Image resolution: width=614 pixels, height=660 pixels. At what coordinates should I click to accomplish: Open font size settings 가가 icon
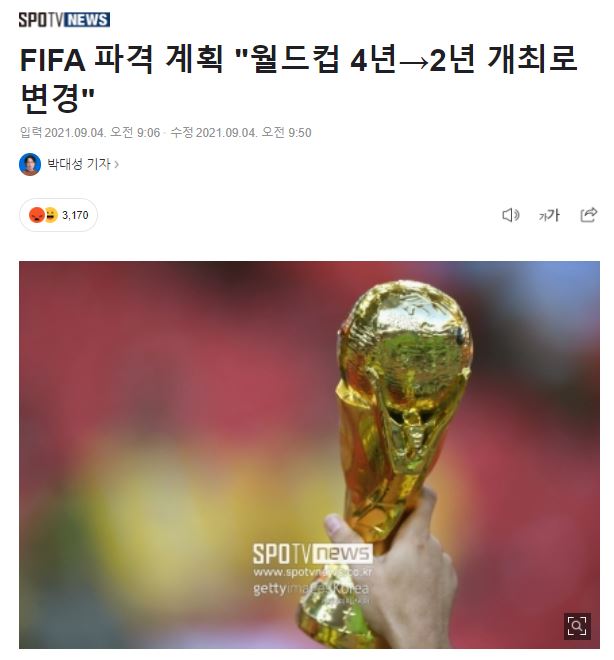coord(549,216)
